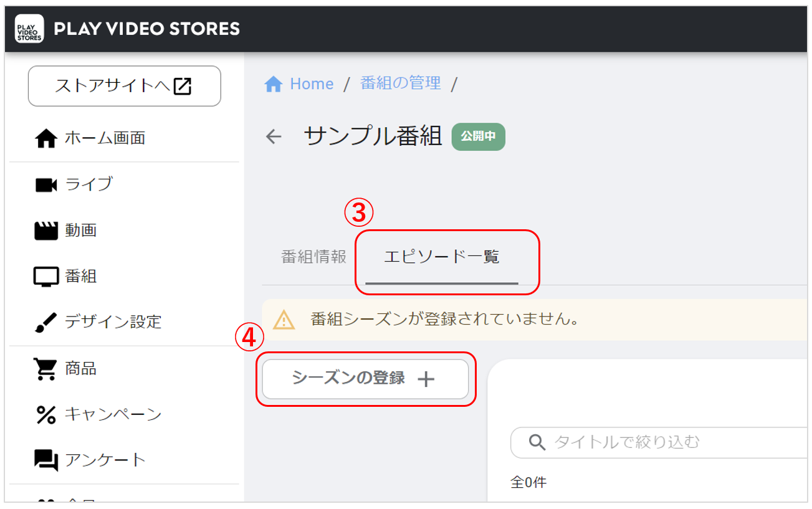Click the PLAY VIDEO STORES logo icon
The width and height of the screenshot is (812, 509).
[x=29, y=29]
